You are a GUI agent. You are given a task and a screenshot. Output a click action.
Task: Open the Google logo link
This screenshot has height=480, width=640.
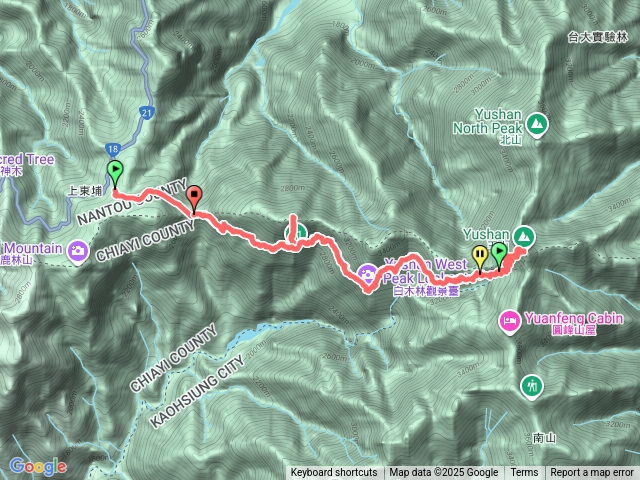point(38,467)
